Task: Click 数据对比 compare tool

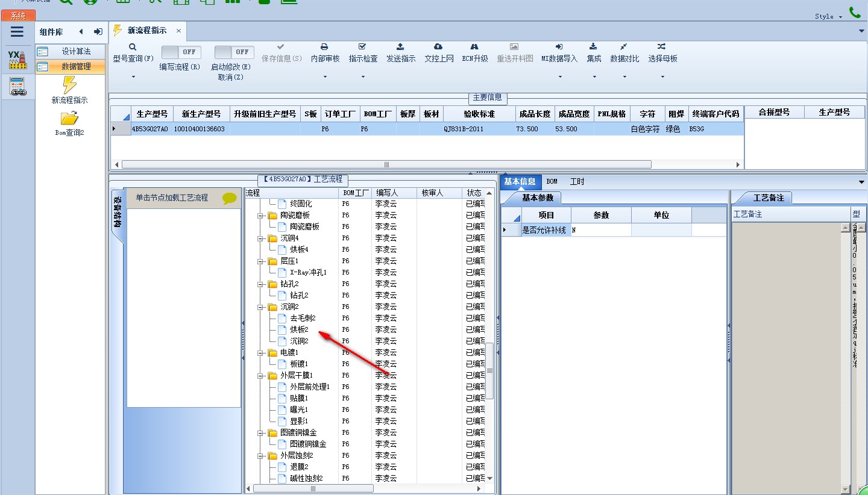Action: [624, 53]
